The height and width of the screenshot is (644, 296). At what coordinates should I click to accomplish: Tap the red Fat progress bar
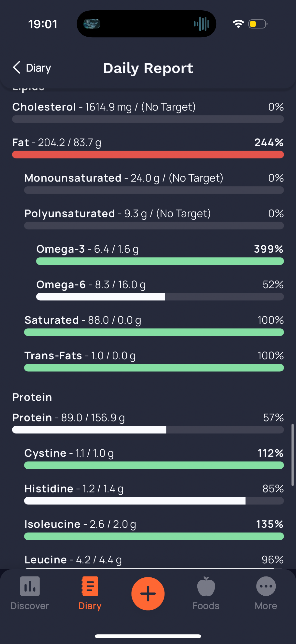pos(148,155)
